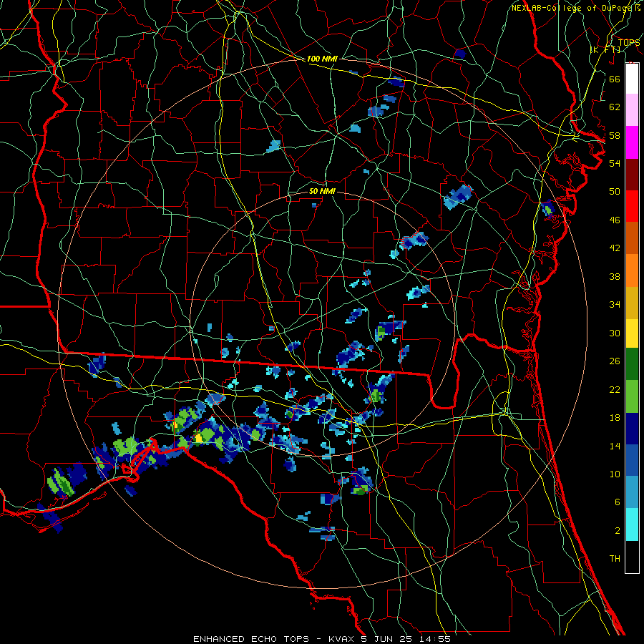Click the legend value '26'
This screenshot has width=644, height=644.
pos(615,361)
